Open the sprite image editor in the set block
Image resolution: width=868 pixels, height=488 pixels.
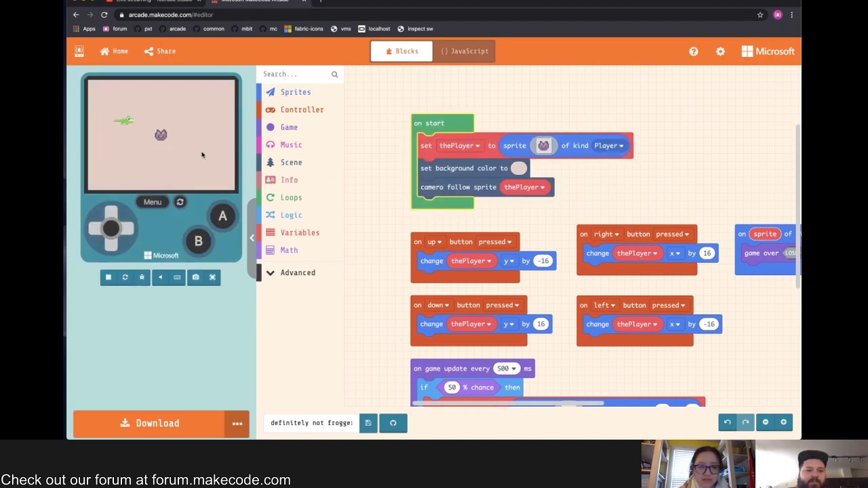543,146
